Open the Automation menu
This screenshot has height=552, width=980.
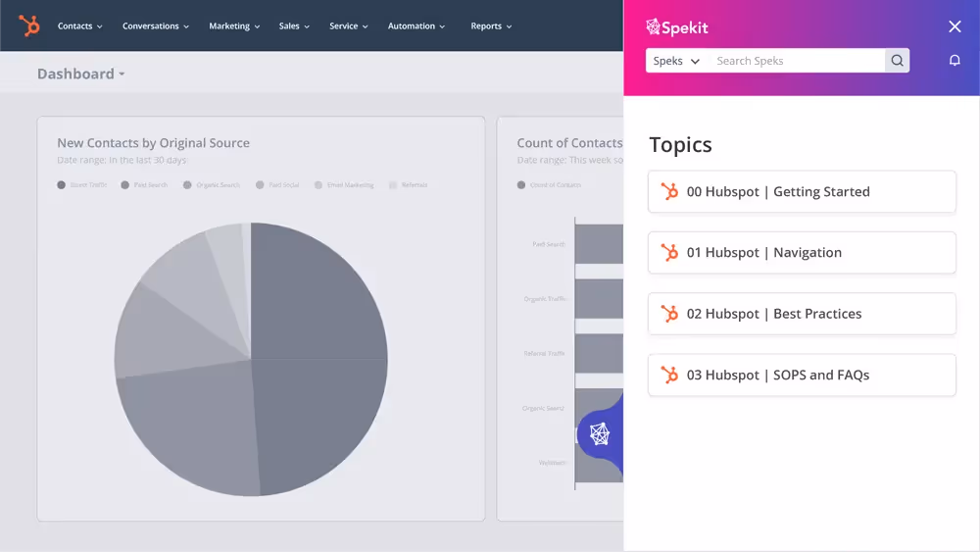416,26
